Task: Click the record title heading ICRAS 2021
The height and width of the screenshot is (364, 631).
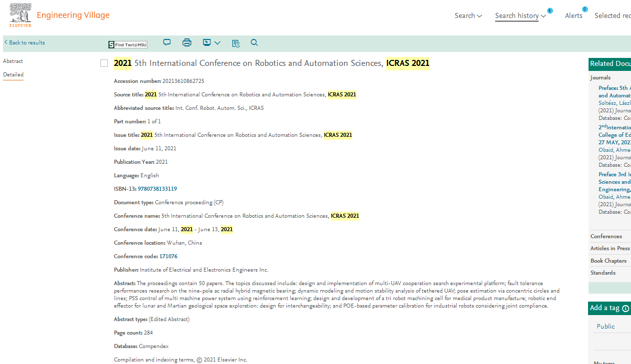Action: pyautogui.click(x=272, y=63)
